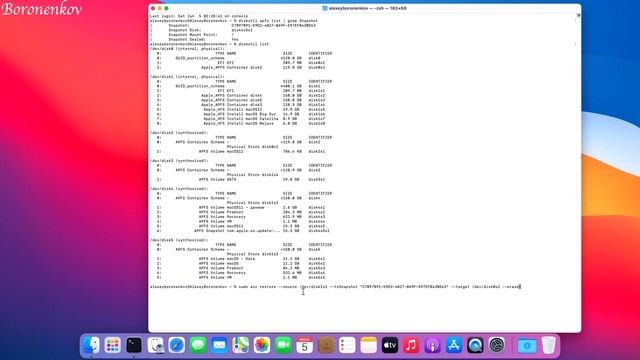Click the "Apple_HFS Install macOS Big Sur" row
Image resolution: width=640 pixels, height=360 pixels.
click(x=241, y=114)
